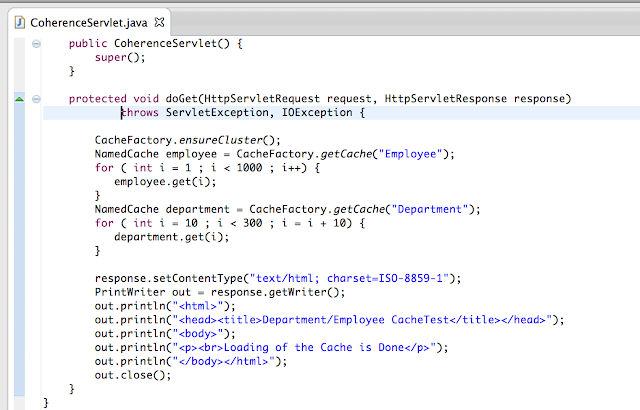Screen dimensions: 640x410
Task: Click the '<html>' println string
Action: (x=198, y=306)
